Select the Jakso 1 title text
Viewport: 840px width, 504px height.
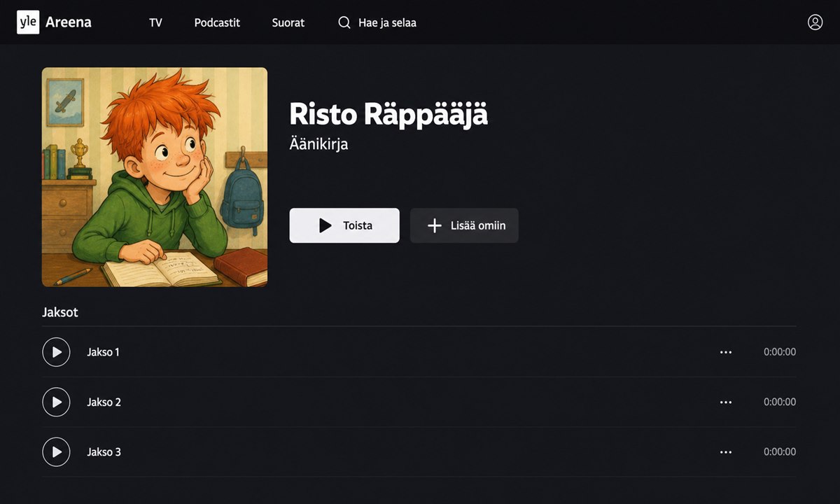104,352
